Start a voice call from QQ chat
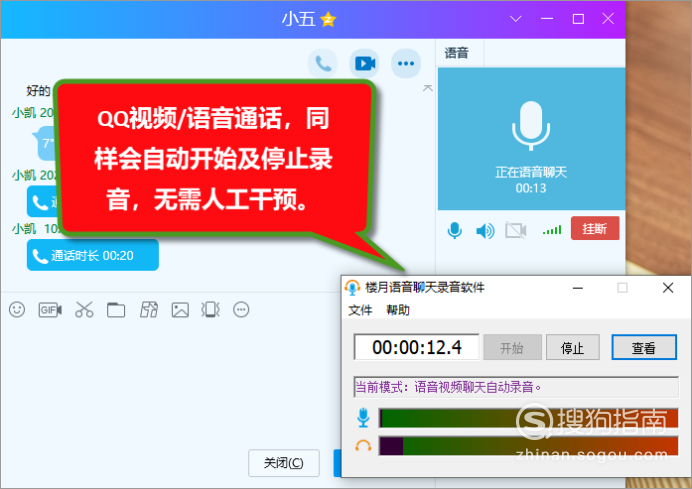692x489 pixels. [323, 64]
